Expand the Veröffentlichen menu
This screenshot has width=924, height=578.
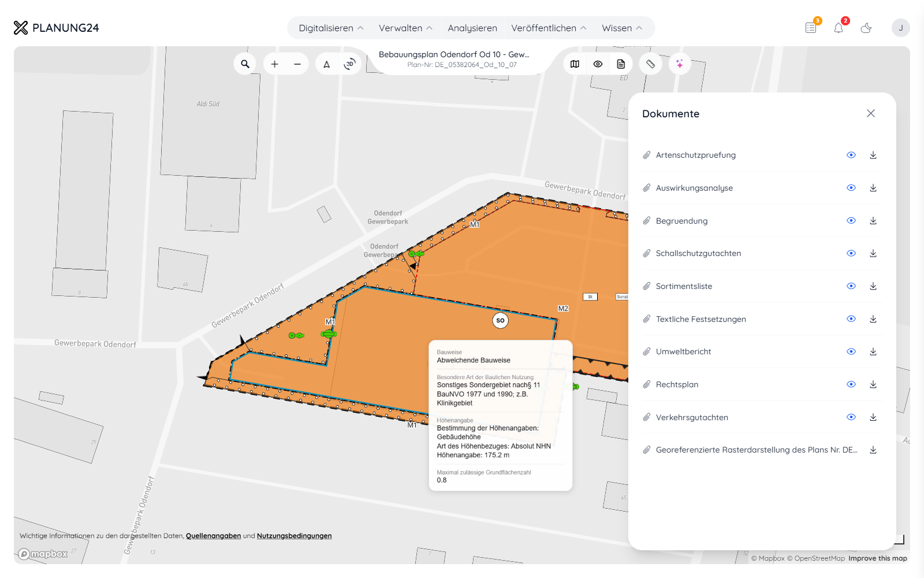click(549, 28)
